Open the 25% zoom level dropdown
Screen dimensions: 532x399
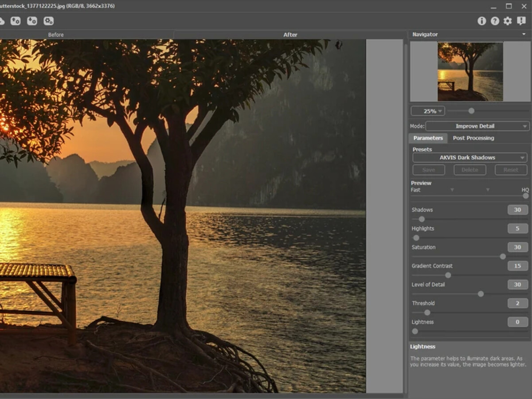(427, 111)
